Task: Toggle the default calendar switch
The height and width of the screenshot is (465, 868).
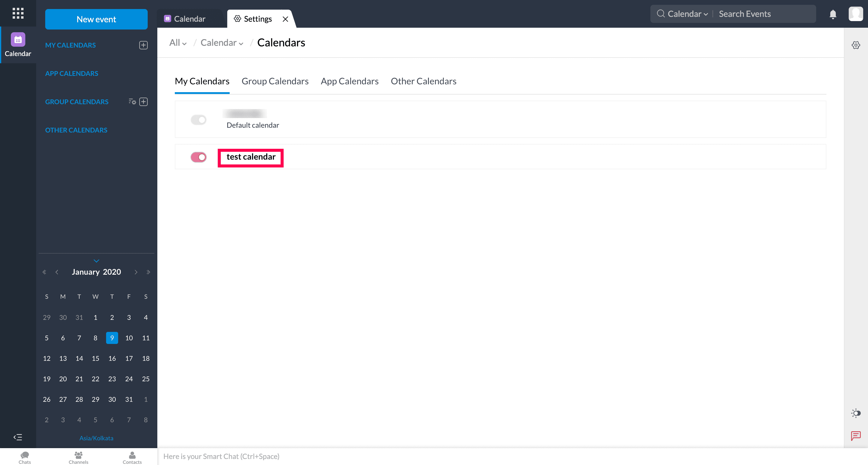Action: pos(199,120)
